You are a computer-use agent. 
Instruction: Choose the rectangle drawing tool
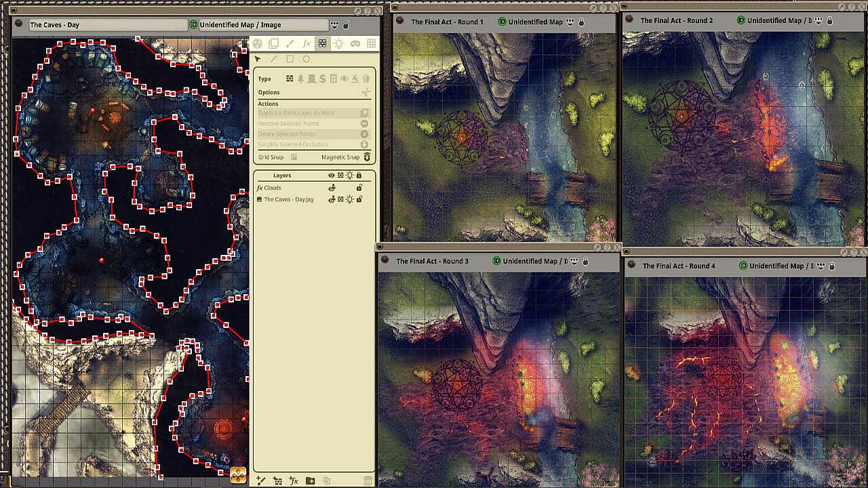click(290, 60)
